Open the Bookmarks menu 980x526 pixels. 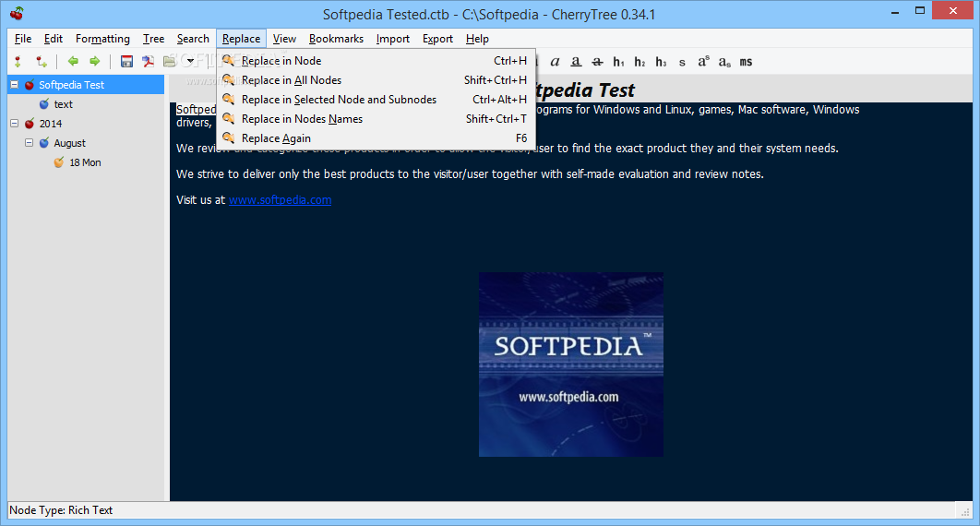coord(336,39)
